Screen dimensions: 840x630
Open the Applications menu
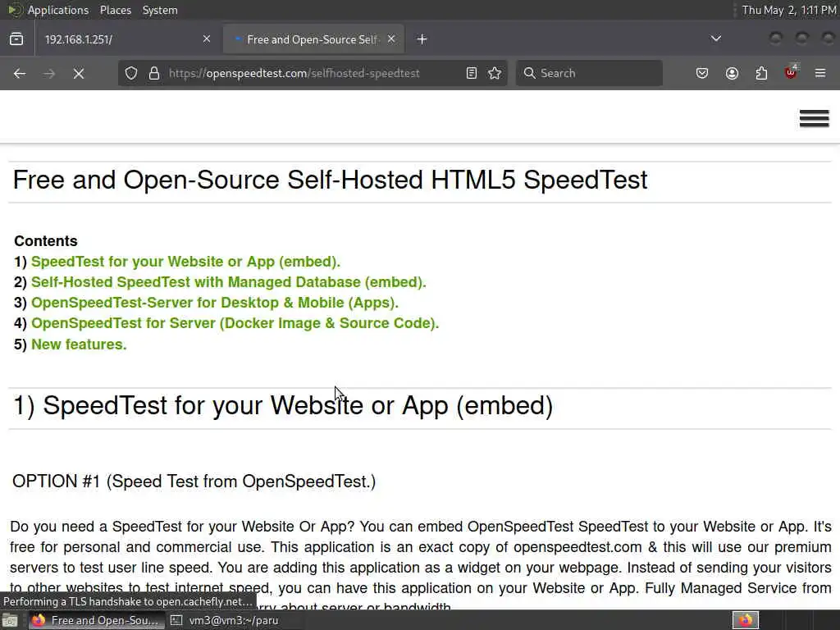click(x=57, y=10)
